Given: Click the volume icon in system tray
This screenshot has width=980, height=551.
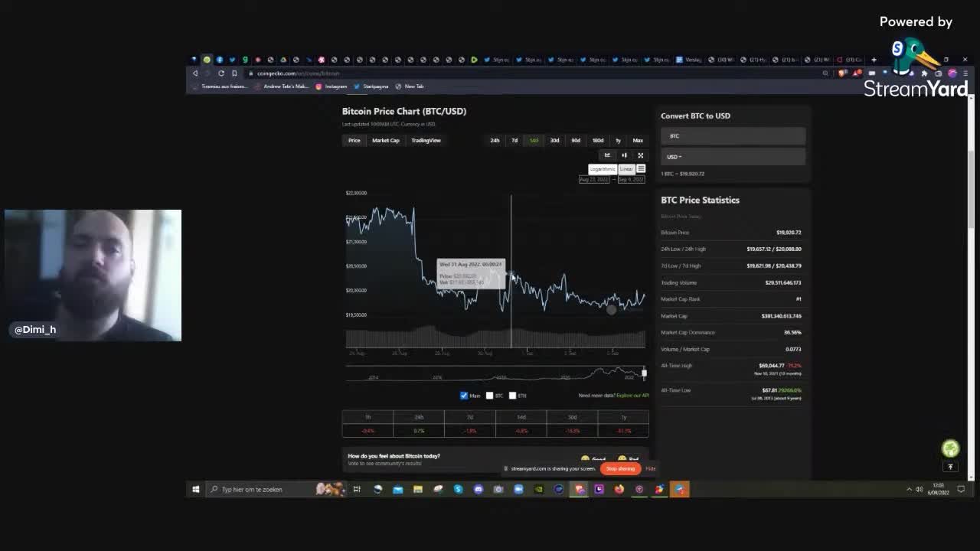Looking at the screenshot, I should 919,490.
